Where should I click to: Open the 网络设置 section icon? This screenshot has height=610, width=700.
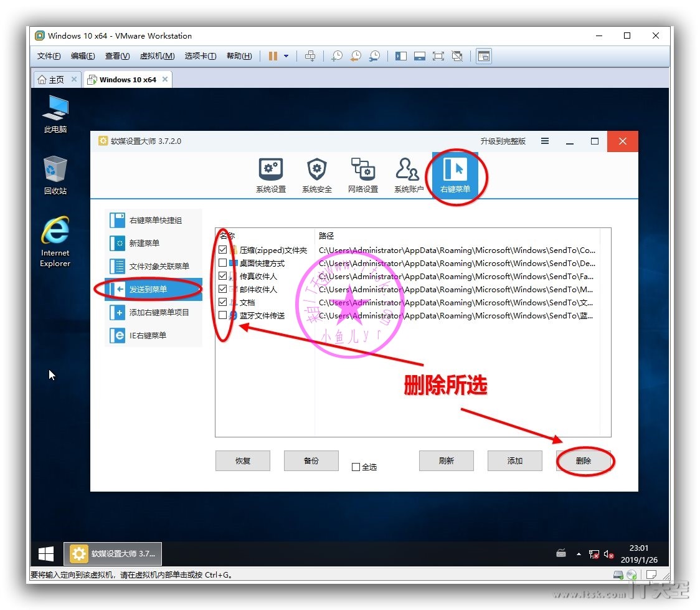pyautogui.click(x=363, y=175)
